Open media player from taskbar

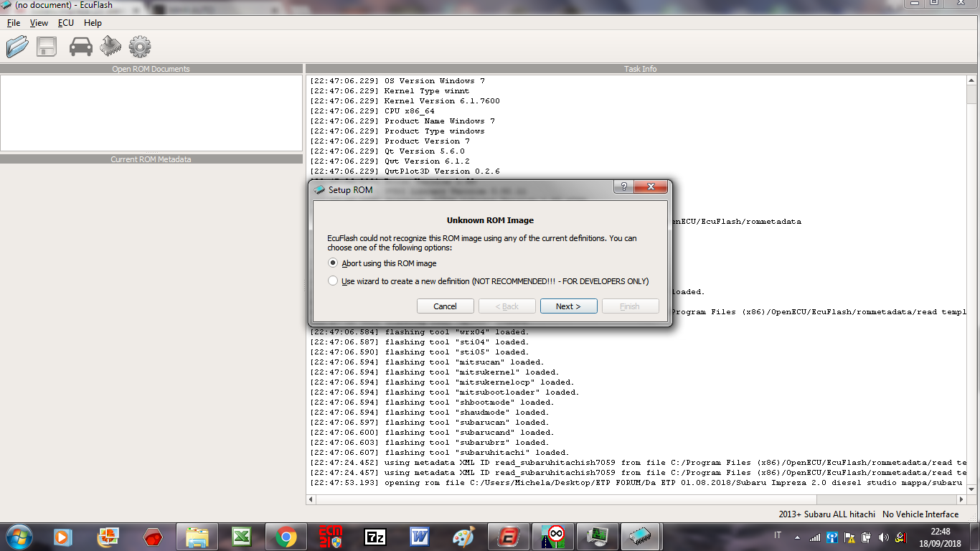click(64, 537)
